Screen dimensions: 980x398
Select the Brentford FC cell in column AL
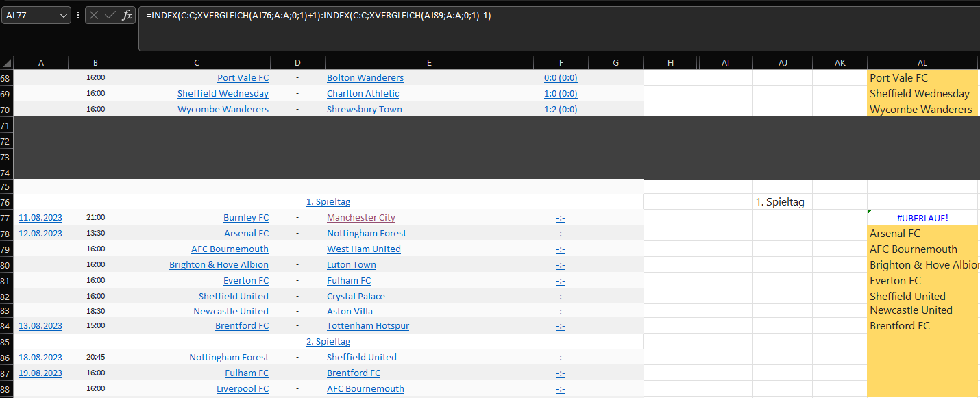point(922,326)
